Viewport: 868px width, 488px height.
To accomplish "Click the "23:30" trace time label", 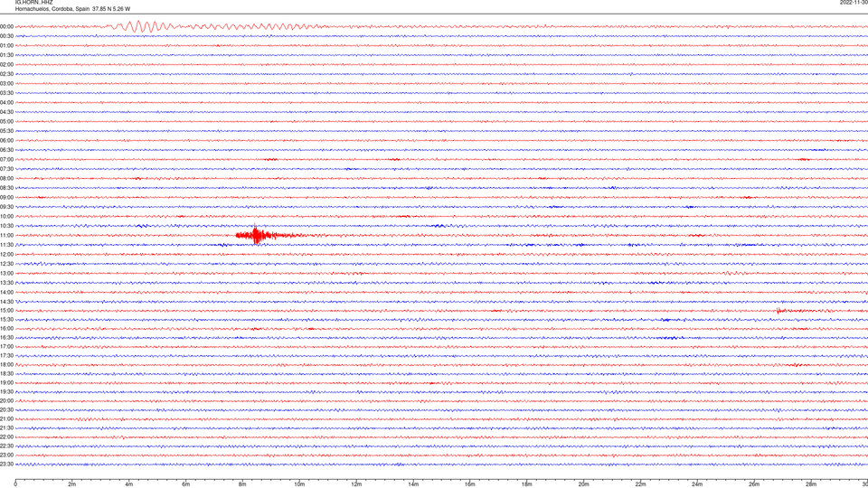I will point(6,465).
